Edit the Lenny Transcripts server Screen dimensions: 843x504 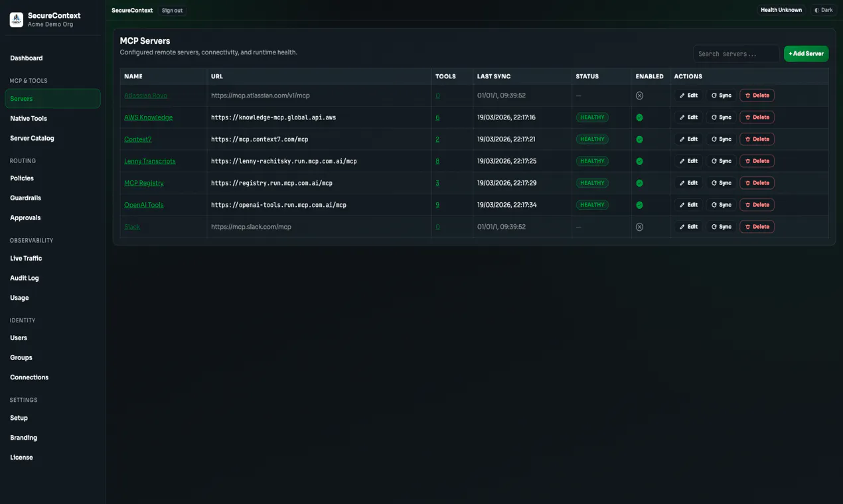point(689,161)
